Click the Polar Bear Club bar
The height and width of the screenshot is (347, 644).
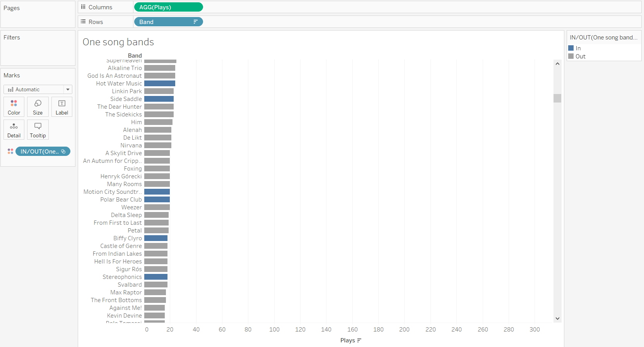[157, 200]
